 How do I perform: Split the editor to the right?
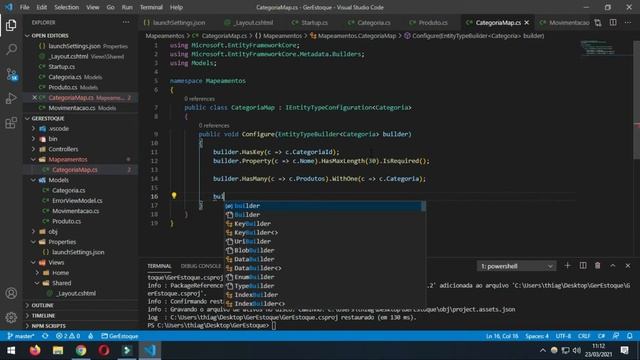coord(613,22)
